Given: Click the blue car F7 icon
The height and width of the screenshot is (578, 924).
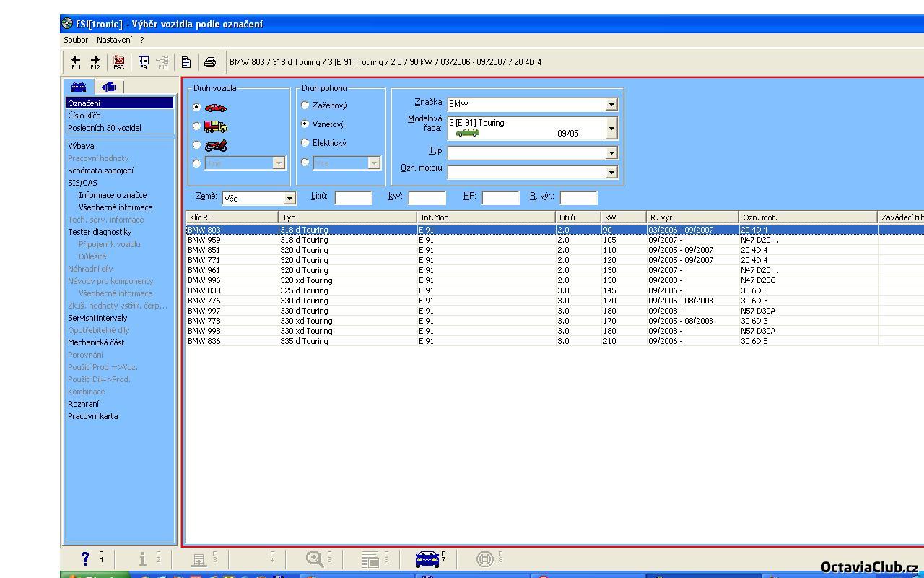Looking at the screenshot, I should [x=427, y=558].
